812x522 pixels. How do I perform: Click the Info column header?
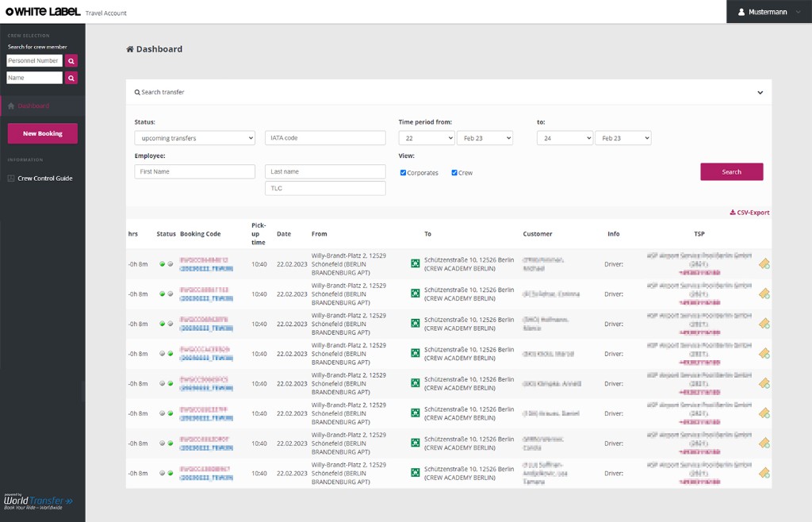point(614,234)
